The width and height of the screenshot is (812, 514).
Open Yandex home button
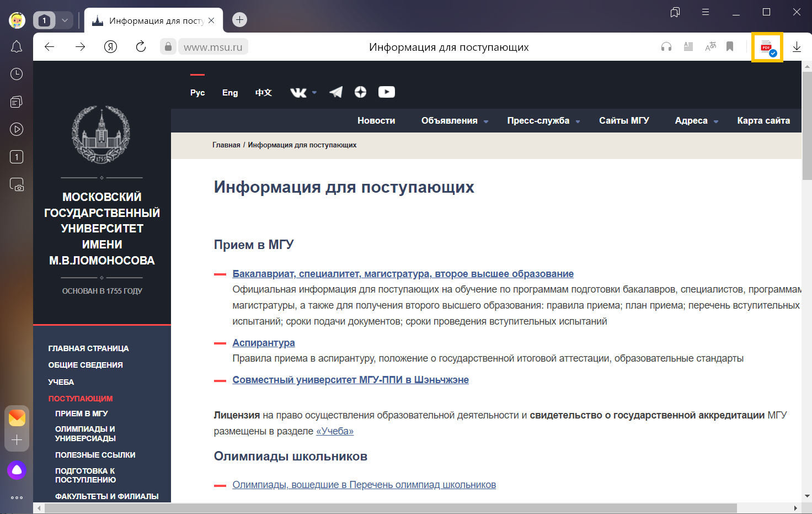coord(110,46)
